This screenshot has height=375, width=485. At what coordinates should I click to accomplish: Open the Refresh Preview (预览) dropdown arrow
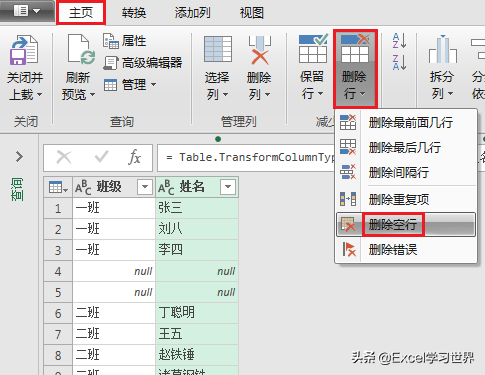click(x=92, y=95)
